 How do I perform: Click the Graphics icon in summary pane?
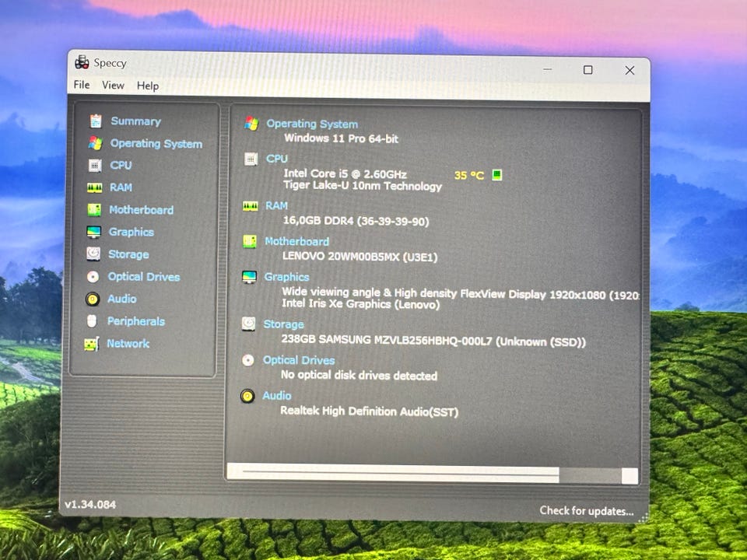coord(249,277)
